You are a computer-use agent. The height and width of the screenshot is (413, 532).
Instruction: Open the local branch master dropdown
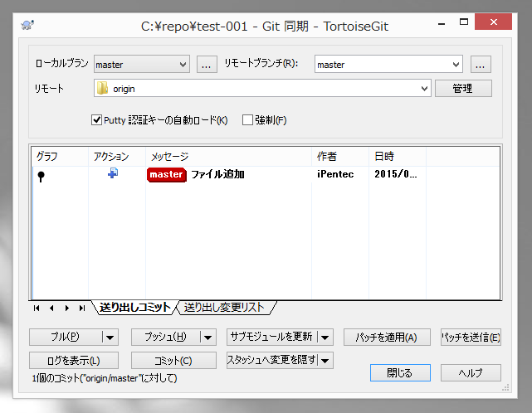183,64
